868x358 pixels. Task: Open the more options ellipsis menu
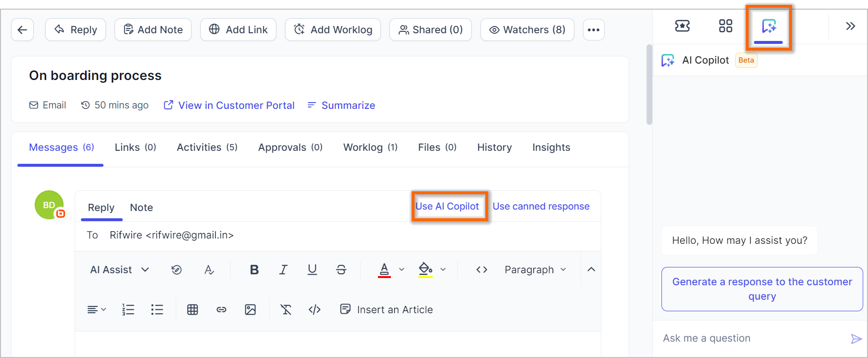tap(594, 30)
